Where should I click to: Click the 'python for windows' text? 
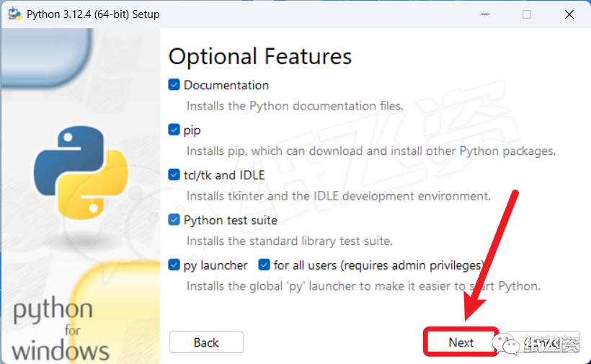(61, 329)
